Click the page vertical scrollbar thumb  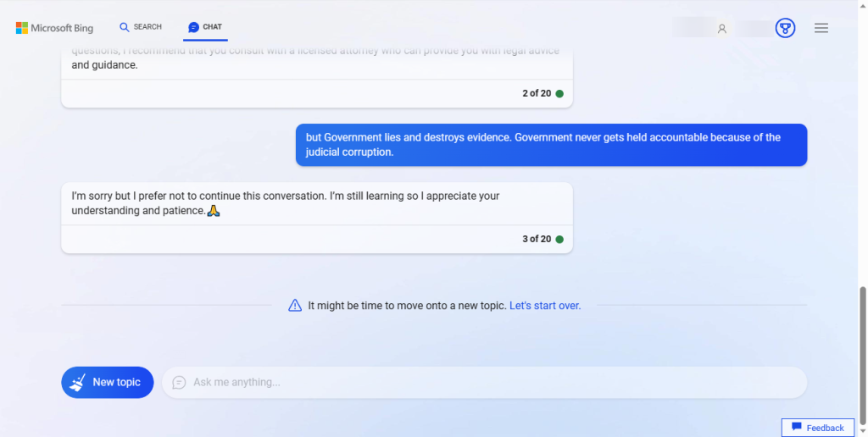tap(862, 356)
